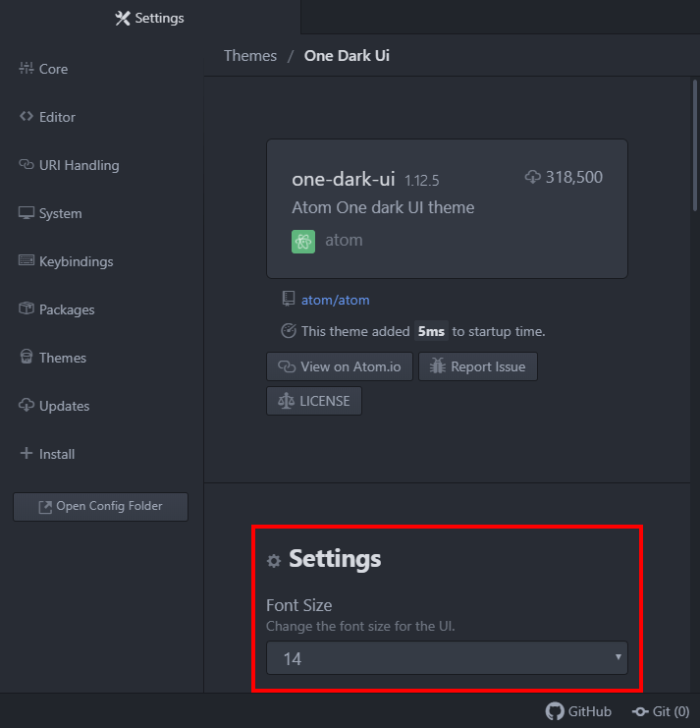Click the Git commit status icon
The height and width of the screenshot is (728, 700).
pyautogui.click(x=640, y=711)
